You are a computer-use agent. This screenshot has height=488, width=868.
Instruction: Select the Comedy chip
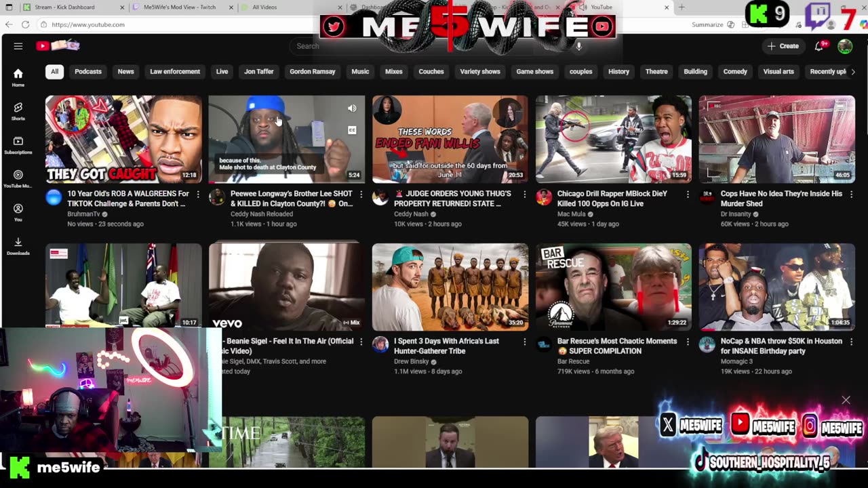click(x=735, y=72)
